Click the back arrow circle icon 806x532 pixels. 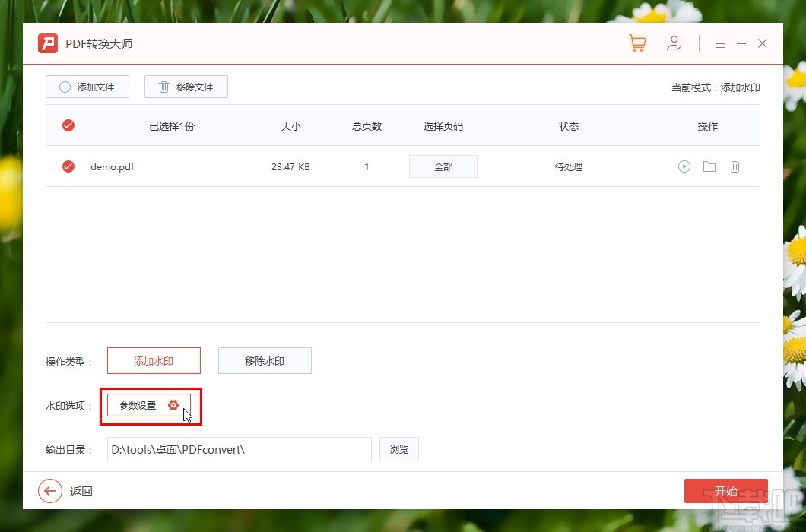50,491
